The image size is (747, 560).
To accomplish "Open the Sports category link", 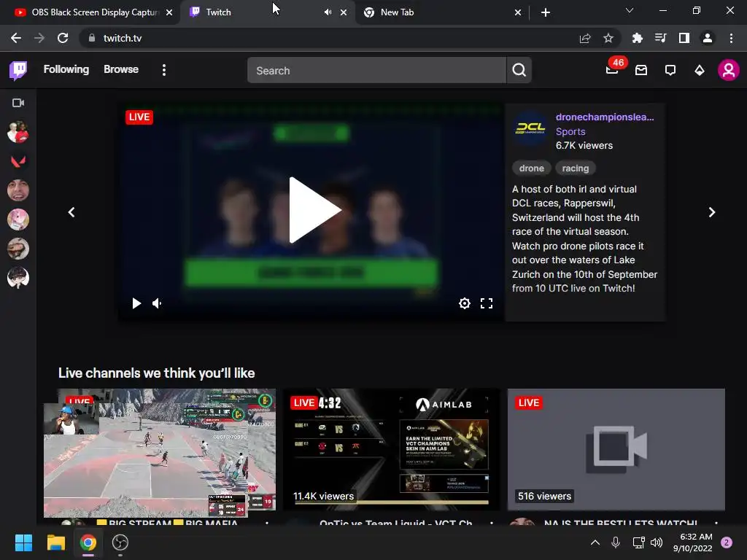I will tap(570, 132).
